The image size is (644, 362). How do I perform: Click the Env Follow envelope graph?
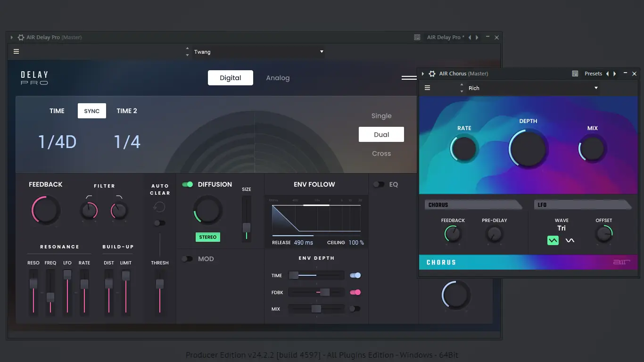316,218
